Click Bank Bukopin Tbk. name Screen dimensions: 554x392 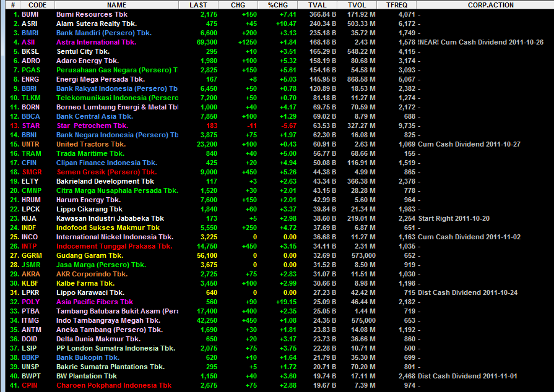pyautogui.click(x=88, y=358)
